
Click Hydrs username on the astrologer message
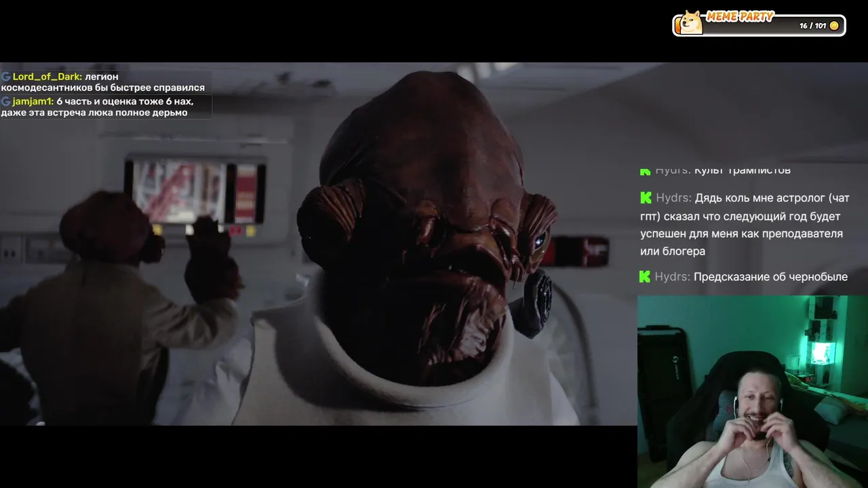click(673, 198)
